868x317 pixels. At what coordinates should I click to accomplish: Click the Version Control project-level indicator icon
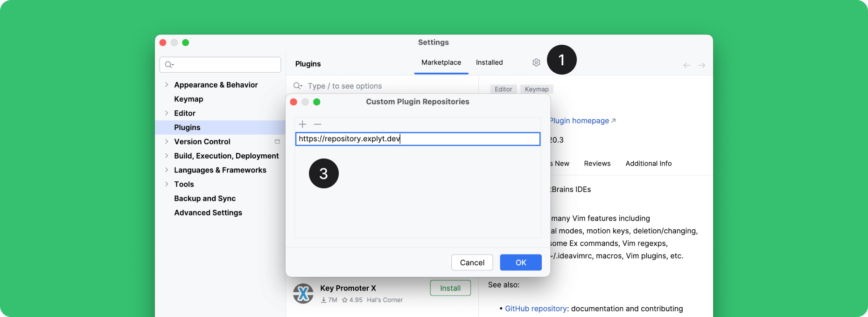[277, 142]
